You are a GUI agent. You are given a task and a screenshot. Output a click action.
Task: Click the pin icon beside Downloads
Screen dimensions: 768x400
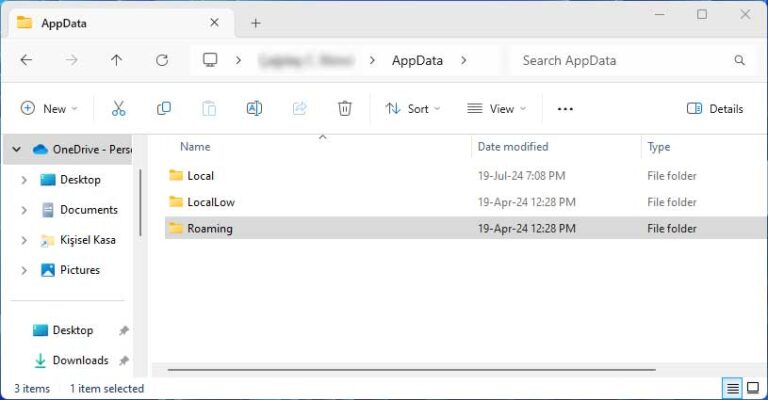pos(124,361)
